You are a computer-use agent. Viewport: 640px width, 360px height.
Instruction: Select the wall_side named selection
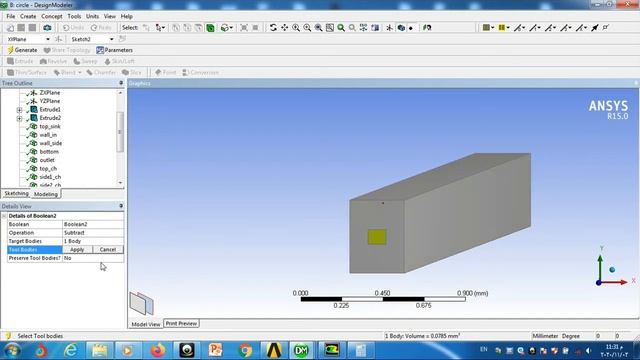[x=51, y=143]
